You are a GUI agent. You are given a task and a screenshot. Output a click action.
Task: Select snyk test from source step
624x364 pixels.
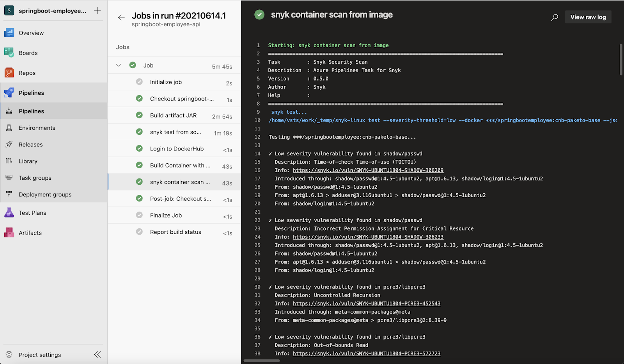tap(174, 132)
